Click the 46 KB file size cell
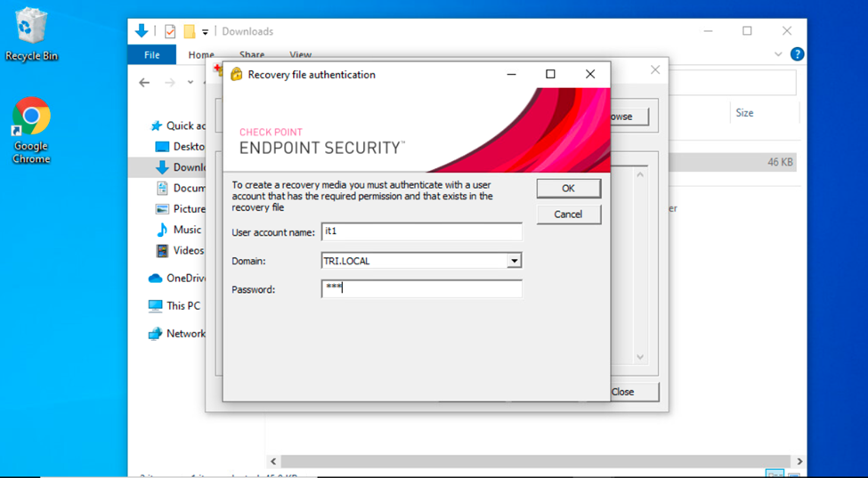 tap(781, 162)
